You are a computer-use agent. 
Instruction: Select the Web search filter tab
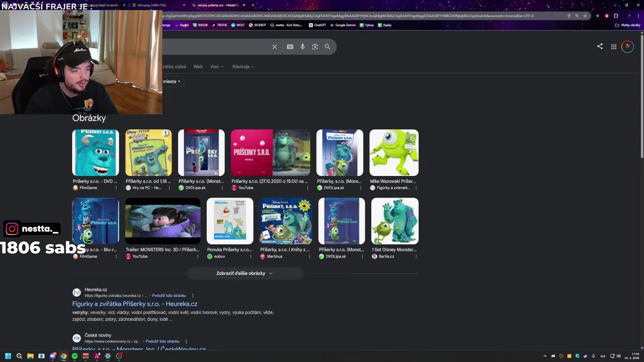[198, 66]
